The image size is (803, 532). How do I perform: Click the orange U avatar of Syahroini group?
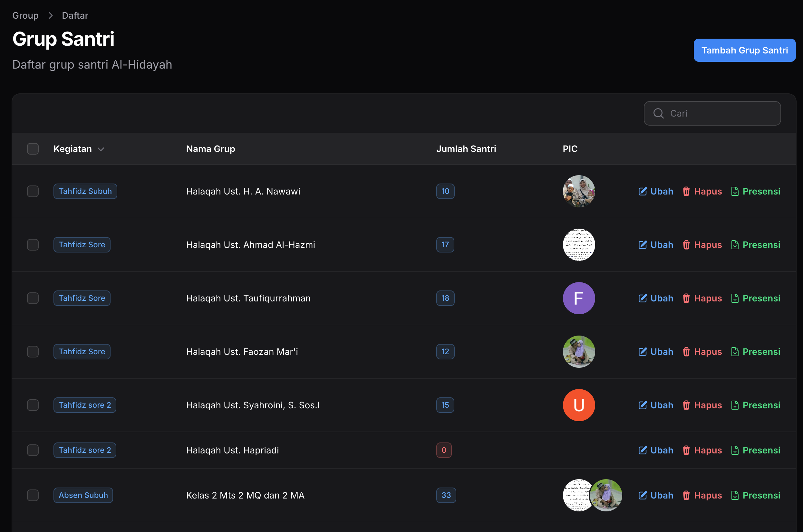[579, 405]
